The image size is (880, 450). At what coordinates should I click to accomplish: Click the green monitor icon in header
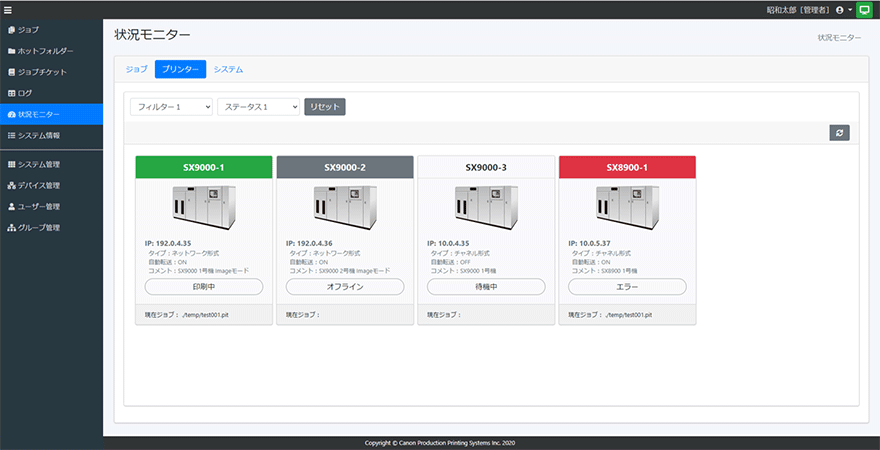pos(865,9)
